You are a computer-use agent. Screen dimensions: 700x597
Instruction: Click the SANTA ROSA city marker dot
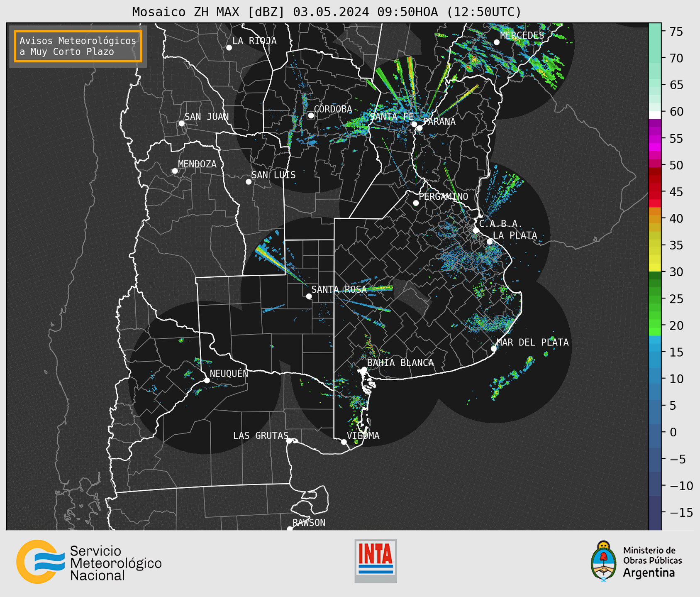pyautogui.click(x=309, y=296)
